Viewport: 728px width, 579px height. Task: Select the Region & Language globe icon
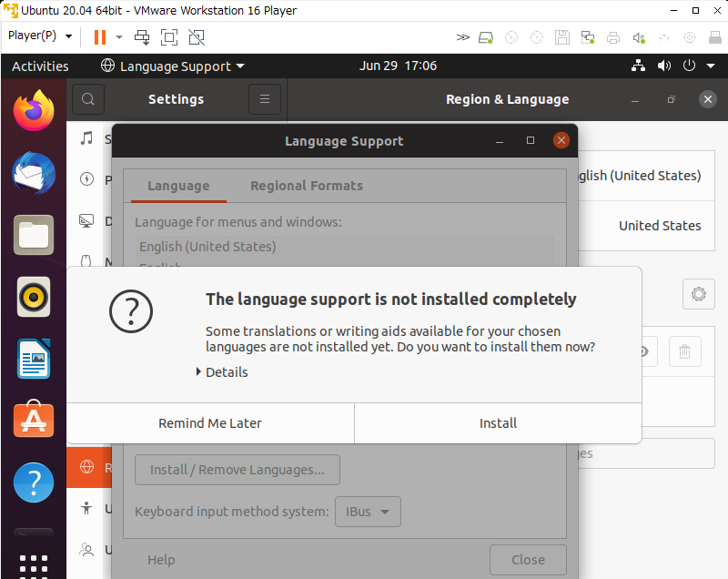pos(86,467)
